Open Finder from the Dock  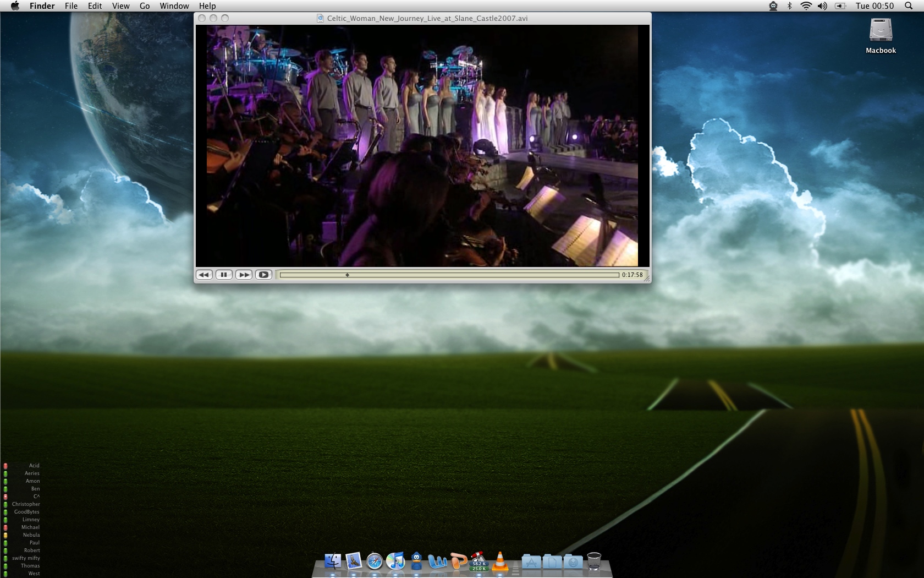pyautogui.click(x=333, y=561)
